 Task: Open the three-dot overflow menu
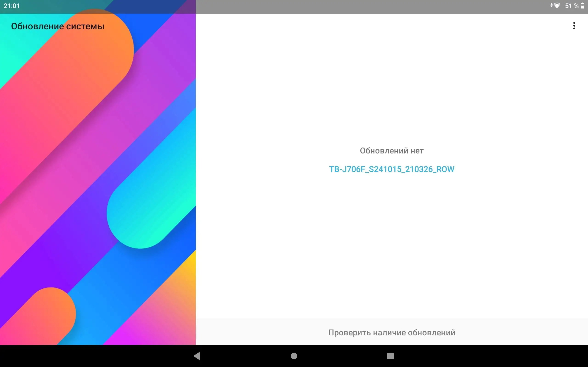574,26
